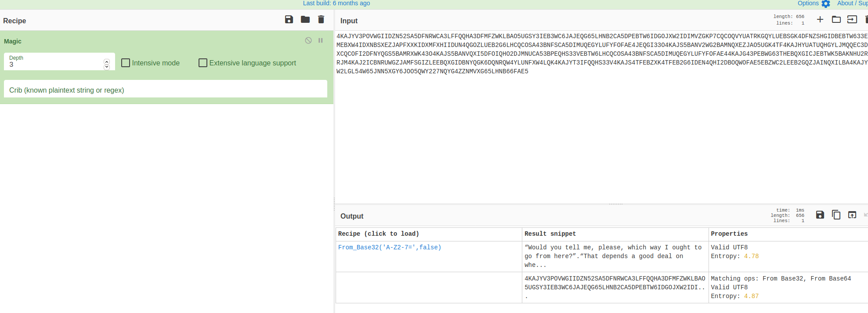Decrease Depth with down arrow
The width and height of the screenshot is (868, 313).
[107, 67]
